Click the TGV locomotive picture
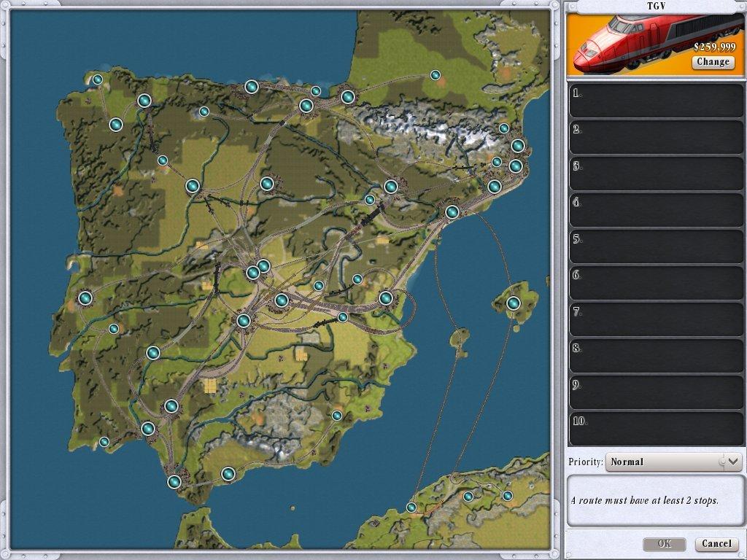Image resolution: width=747 pixels, height=560 pixels. pos(655,44)
